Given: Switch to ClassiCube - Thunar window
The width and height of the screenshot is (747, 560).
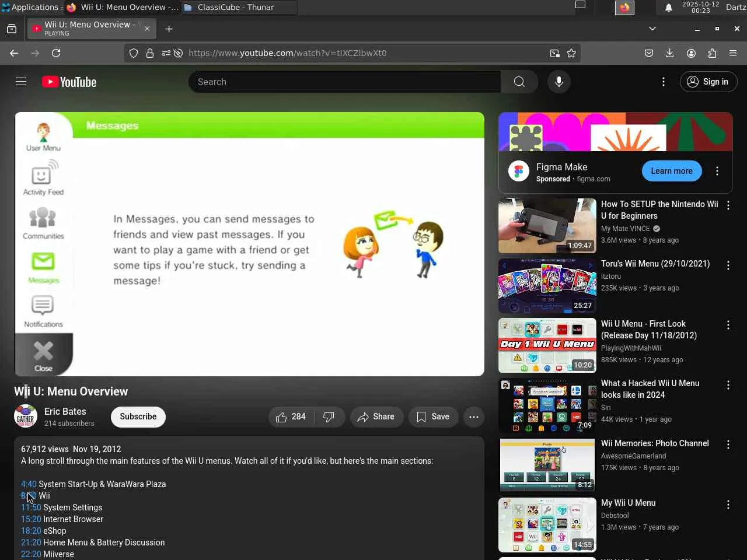Looking at the screenshot, I should pyautogui.click(x=239, y=7).
